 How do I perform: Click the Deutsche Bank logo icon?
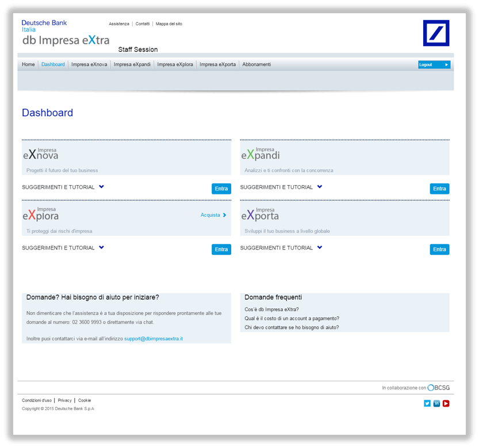tap(436, 33)
